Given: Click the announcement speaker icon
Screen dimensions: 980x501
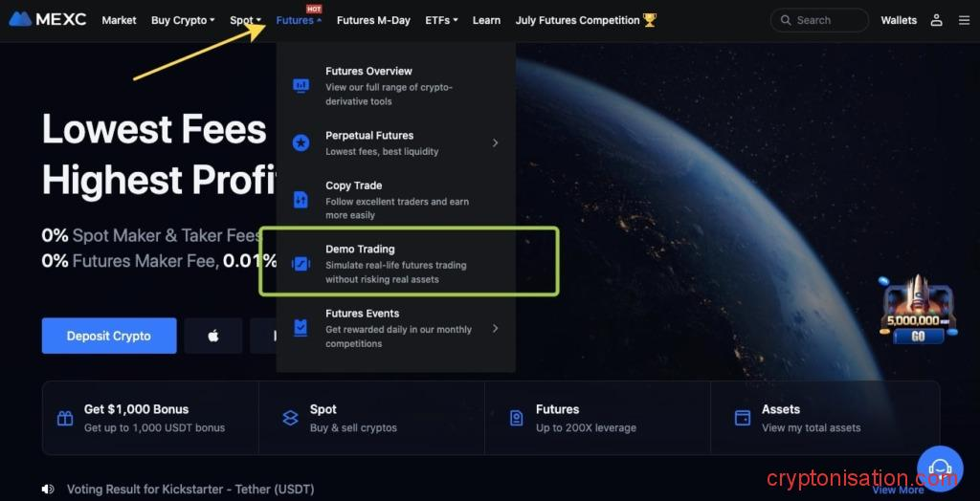Looking at the screenshot, I should coord(48,490).
